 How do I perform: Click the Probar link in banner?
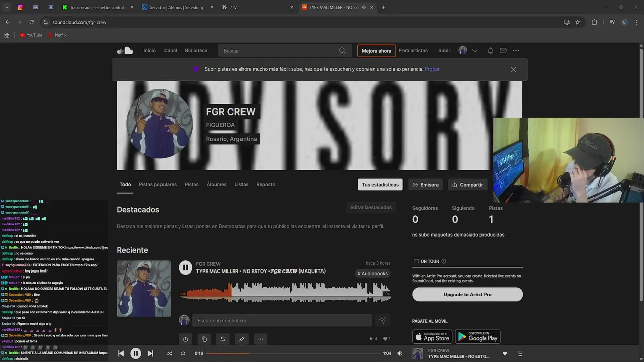pos(432,69)
